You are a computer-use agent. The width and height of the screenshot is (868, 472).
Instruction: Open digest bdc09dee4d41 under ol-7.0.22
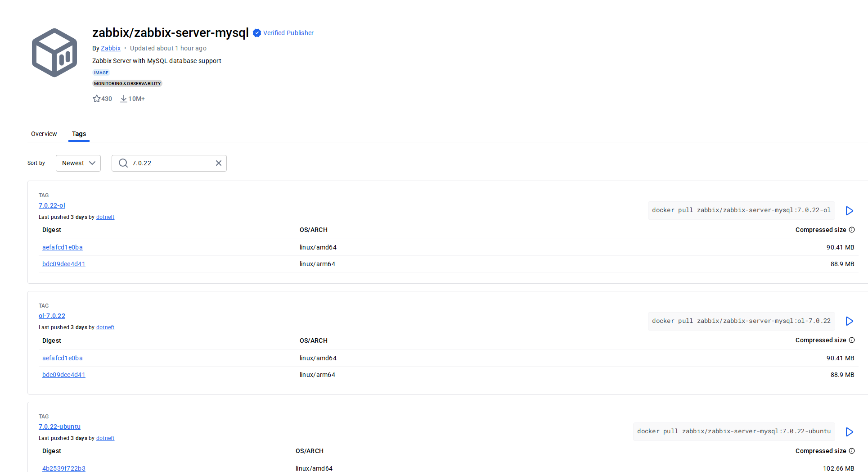(x=64, y=375)
